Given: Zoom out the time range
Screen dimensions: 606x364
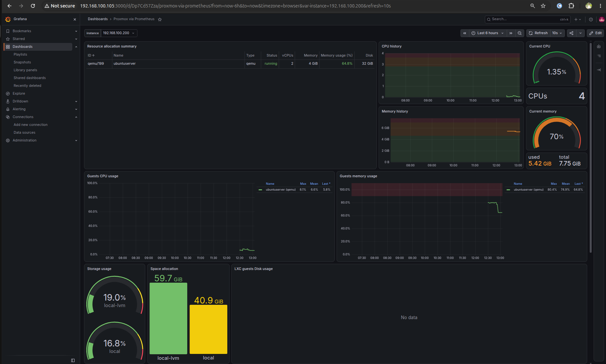Looking at the screenshot, I should [520, 33].
